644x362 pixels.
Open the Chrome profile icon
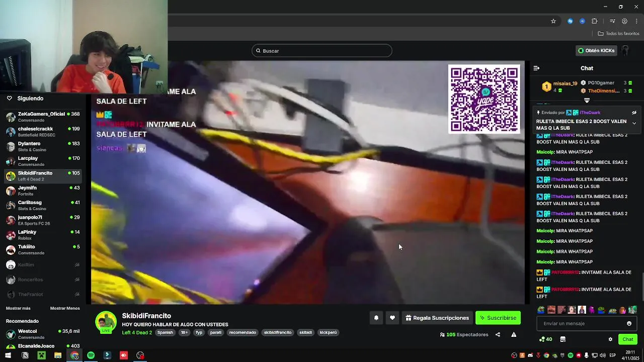(x=624, y=21)
